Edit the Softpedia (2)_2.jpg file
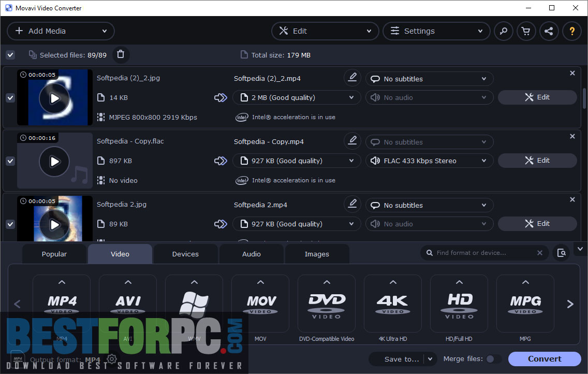 pyautogui.click(x=537, y=97)
